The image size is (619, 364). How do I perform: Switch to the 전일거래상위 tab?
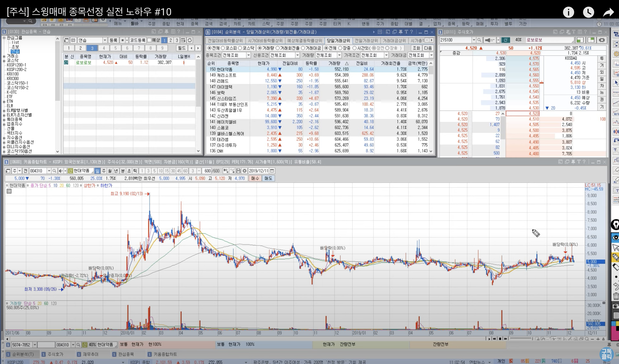coord(366,41)
